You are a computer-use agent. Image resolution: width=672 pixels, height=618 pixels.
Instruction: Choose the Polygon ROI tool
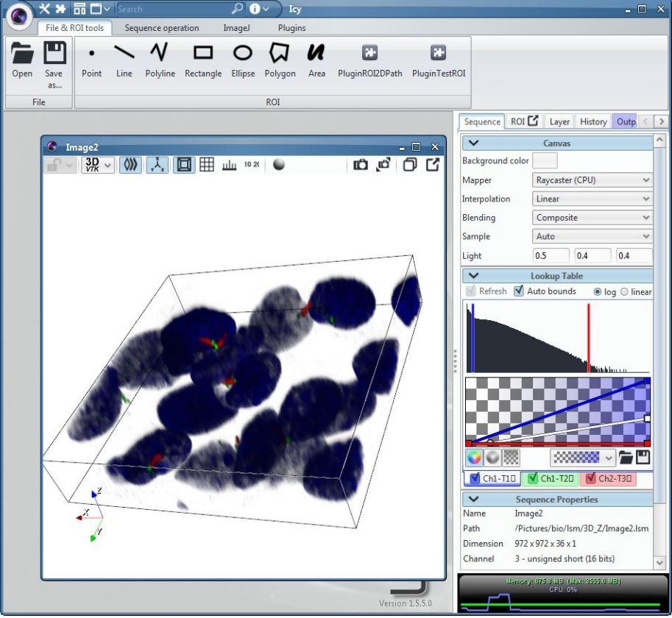pyautogui.click(x=280, y=60)
